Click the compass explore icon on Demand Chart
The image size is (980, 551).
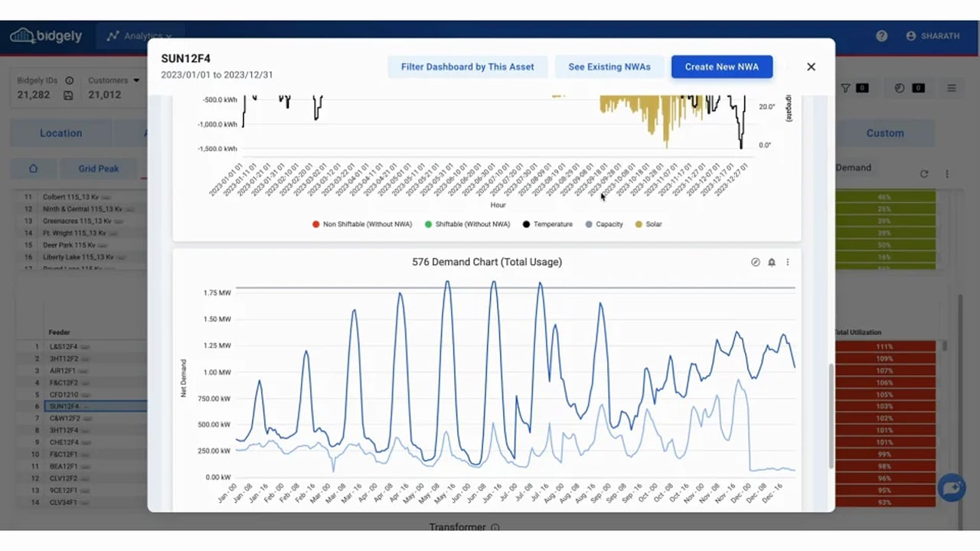point(755,262)
